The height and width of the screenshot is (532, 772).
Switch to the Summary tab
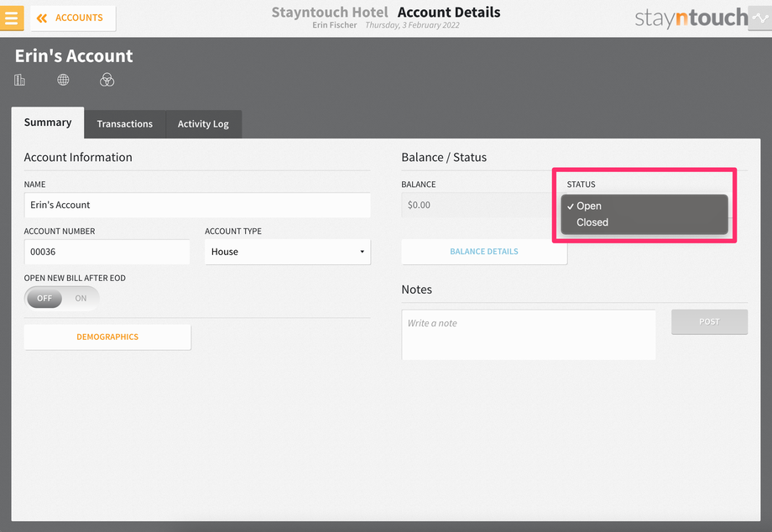(x=48, y=123)
